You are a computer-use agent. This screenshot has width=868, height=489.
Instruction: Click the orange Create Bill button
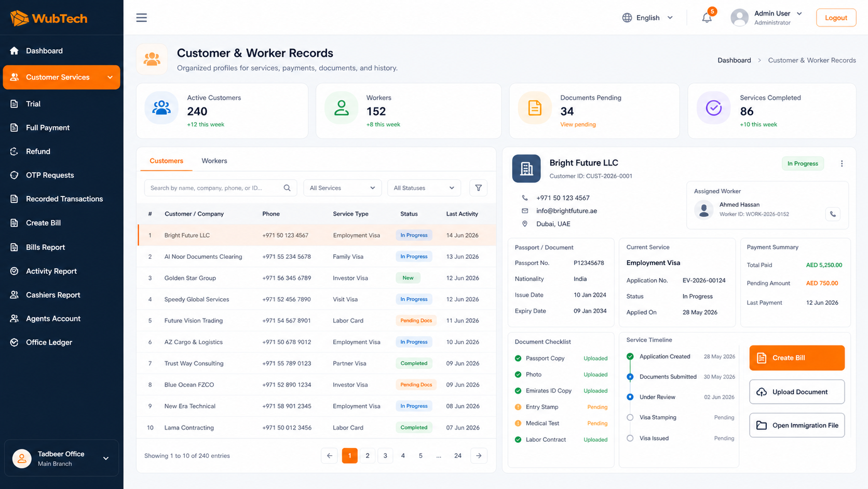tap(797, 358)
